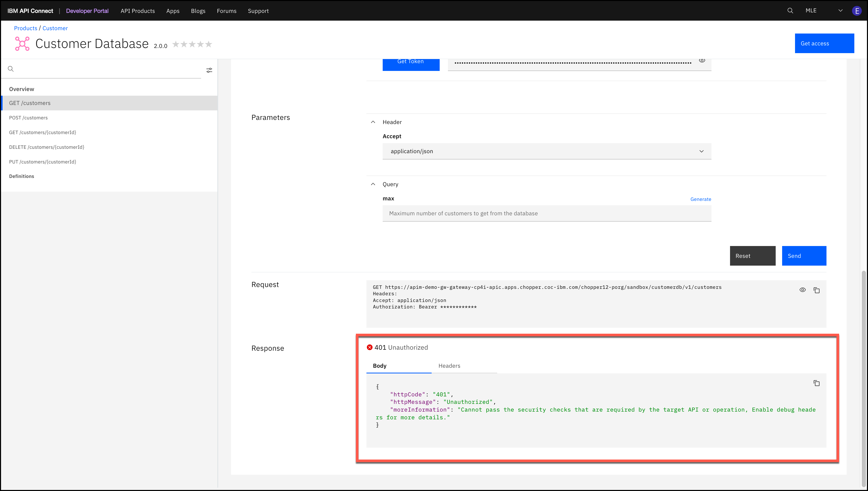Open the MLE organization dropdown chevron
This screenshot has width=868, height=491.
[840, 11]
